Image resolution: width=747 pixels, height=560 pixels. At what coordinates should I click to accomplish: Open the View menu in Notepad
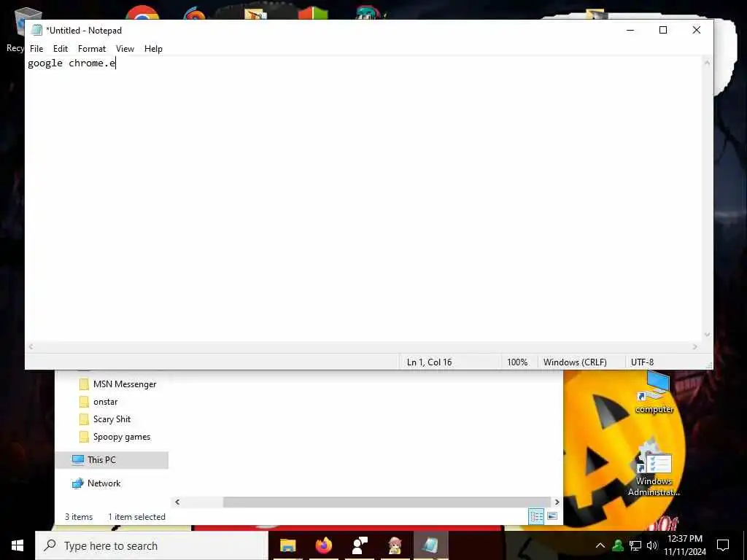pyautogui.click(x=125, y=49)
